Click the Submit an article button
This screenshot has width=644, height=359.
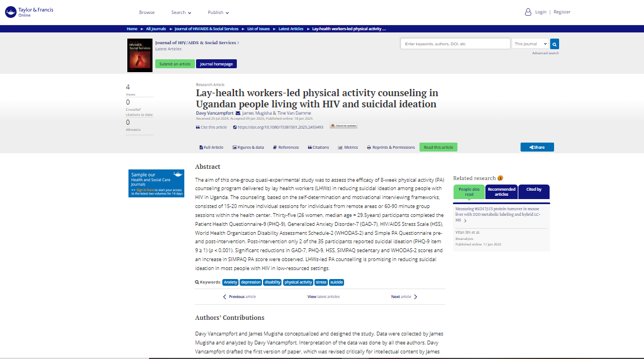(175, 64)
